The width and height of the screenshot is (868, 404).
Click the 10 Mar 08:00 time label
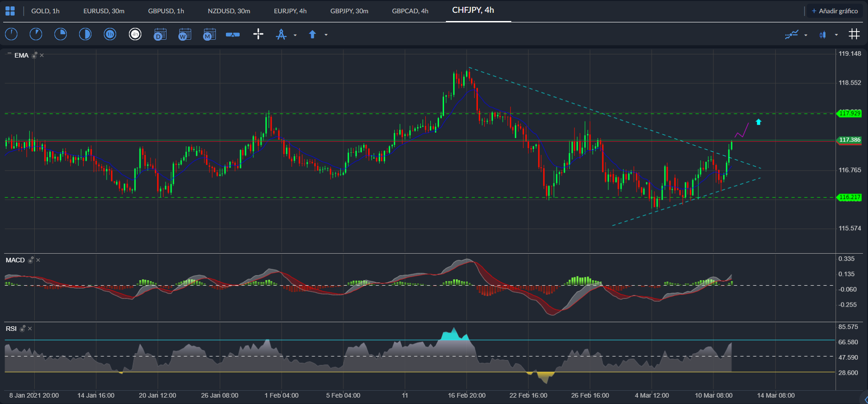[714, 395]
